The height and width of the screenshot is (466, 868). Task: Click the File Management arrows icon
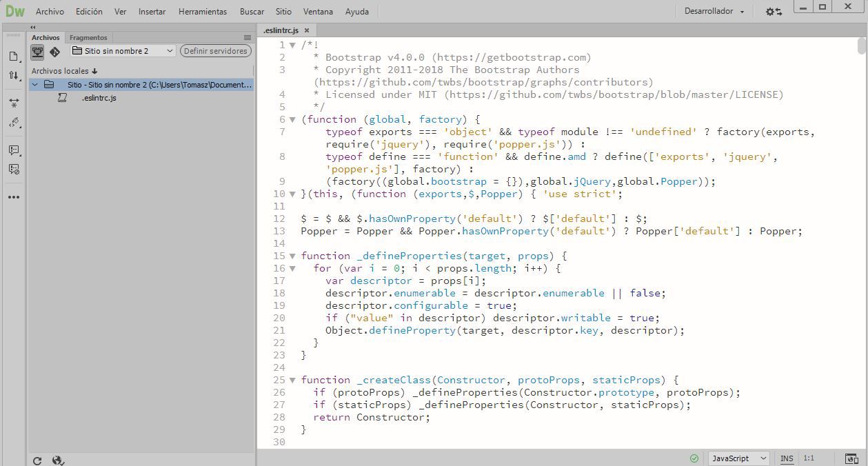[14, 77]
